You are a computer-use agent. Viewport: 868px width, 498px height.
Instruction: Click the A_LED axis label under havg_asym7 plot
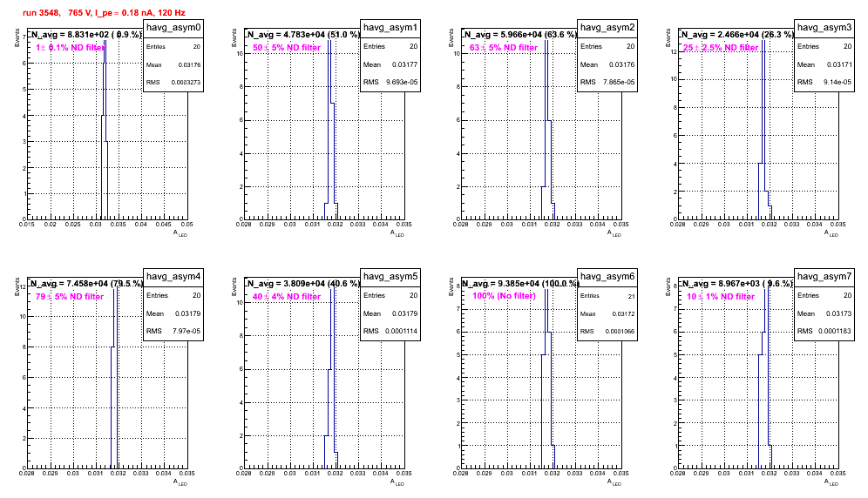pyautogui.click(x=831, y=482)
